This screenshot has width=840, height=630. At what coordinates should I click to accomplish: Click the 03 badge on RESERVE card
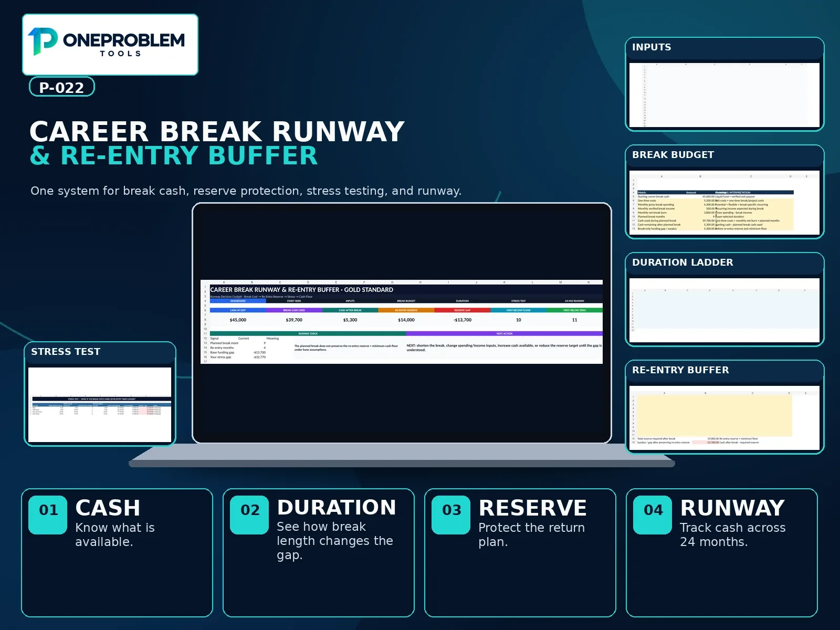tap(451, 515)
